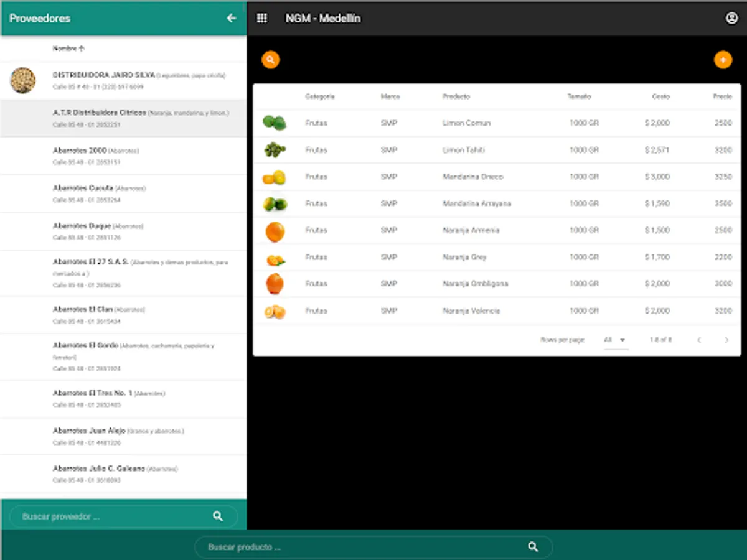
Task: Open the Rows per page dropdown
Action: point(616,340)
